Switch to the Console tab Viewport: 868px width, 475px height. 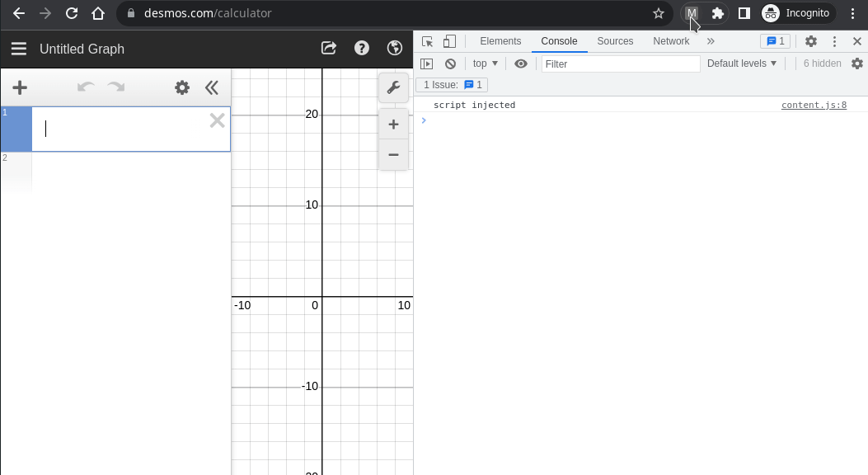point(559,41)
